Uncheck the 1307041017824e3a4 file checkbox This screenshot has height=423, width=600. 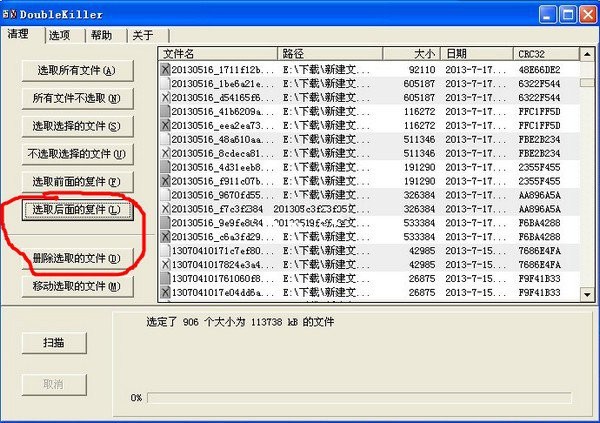pos(165,265)
